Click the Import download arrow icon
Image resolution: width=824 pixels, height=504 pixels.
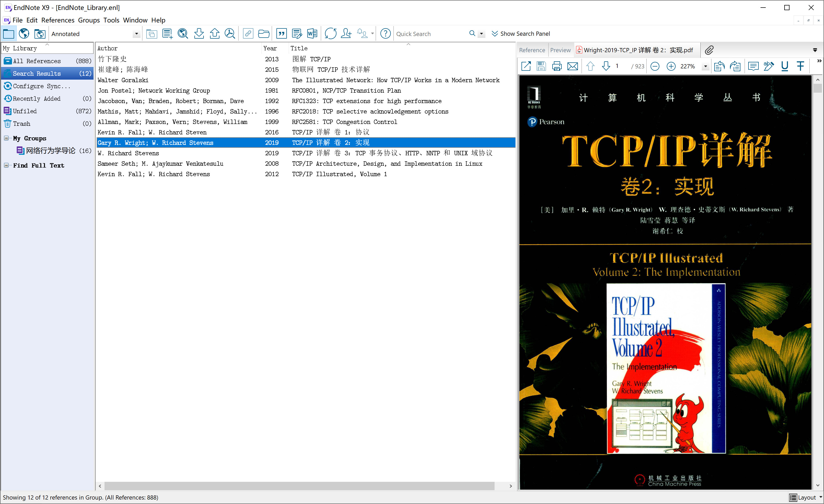(199, 34)
